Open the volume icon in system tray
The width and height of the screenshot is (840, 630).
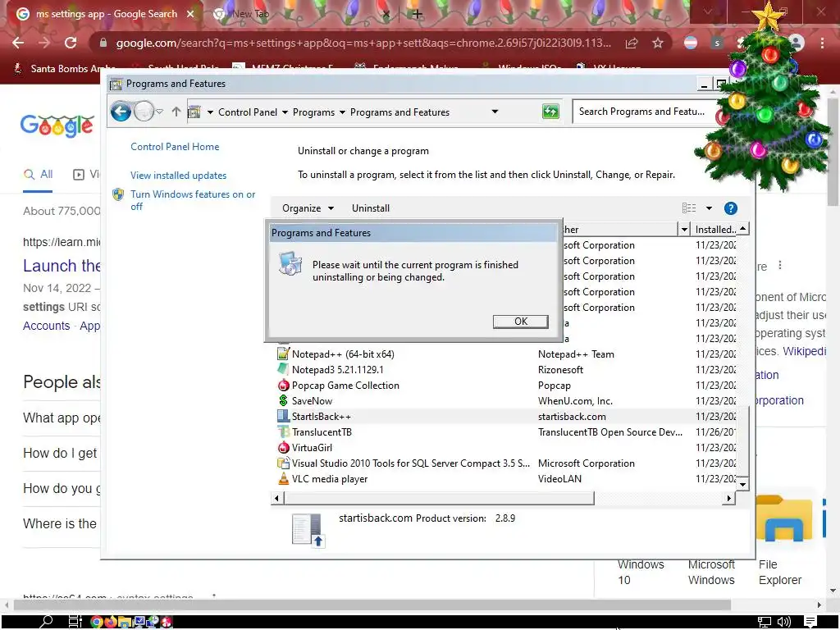(x=783, y=622)
